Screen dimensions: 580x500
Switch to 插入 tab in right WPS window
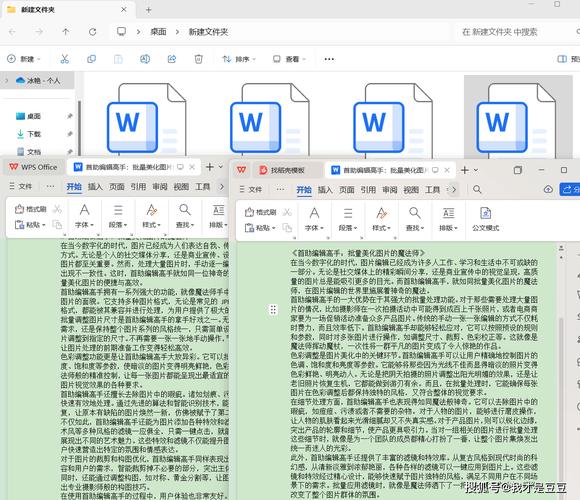325,190
